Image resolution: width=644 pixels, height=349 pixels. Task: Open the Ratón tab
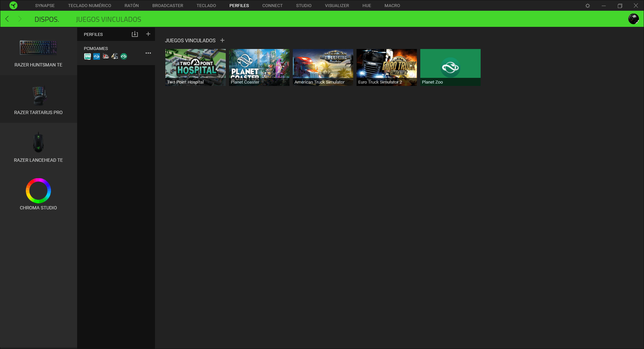coord(131,6)
